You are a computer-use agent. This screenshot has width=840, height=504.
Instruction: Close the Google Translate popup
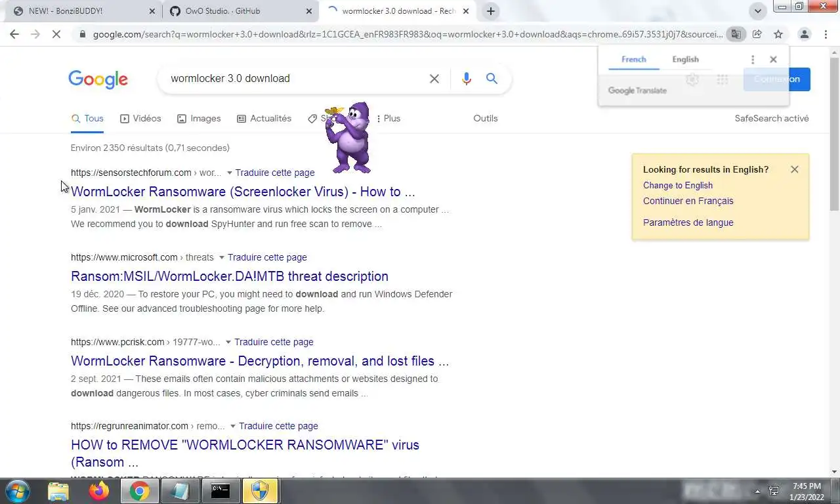point(773,60)
